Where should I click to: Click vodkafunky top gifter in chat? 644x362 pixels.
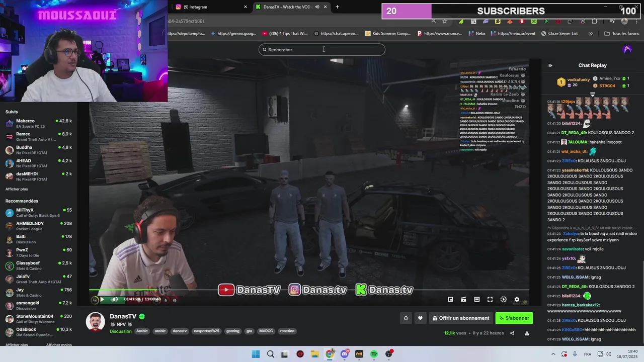(x=578, y=79)
